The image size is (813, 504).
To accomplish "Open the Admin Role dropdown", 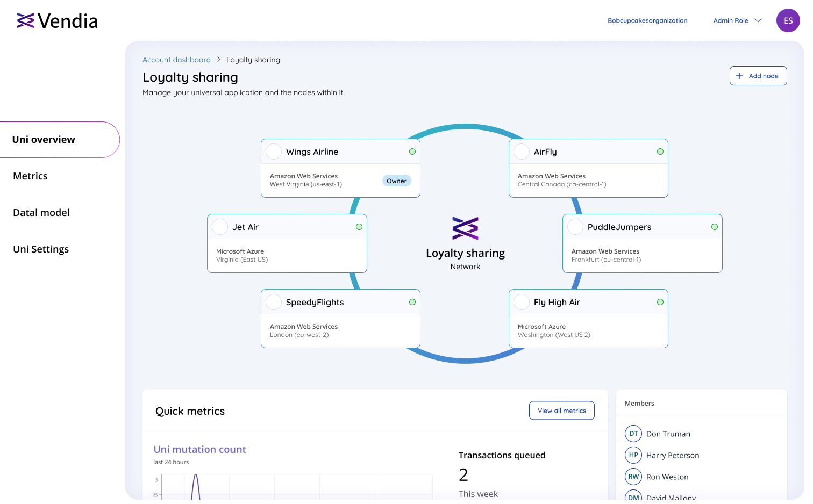I will point(737,20).
